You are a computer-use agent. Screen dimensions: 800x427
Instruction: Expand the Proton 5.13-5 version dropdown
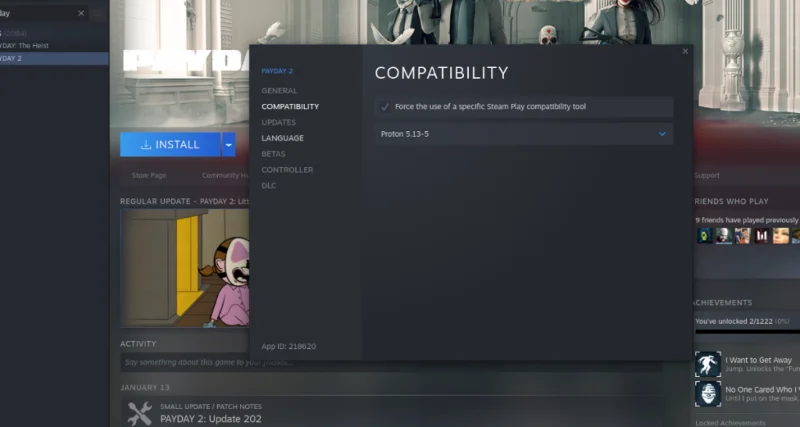[523, 134]
